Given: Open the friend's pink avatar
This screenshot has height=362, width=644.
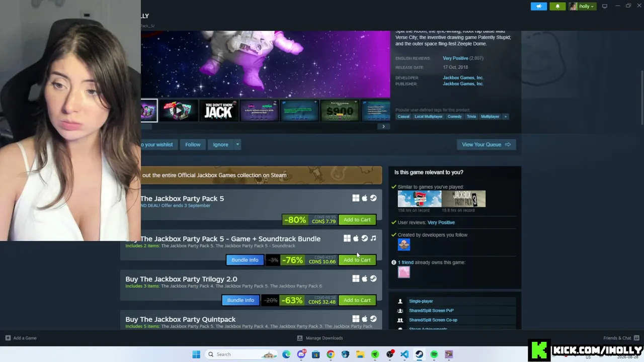Looking at the screenshot, I should (x=404, y=272).
